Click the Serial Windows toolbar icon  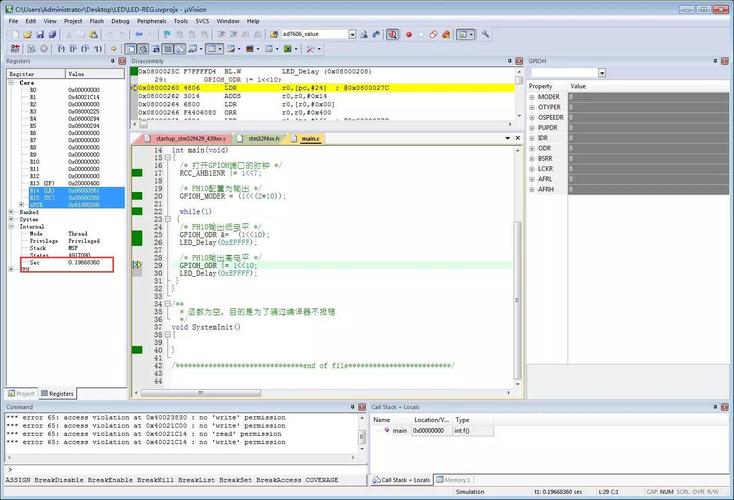pos(231,49)
